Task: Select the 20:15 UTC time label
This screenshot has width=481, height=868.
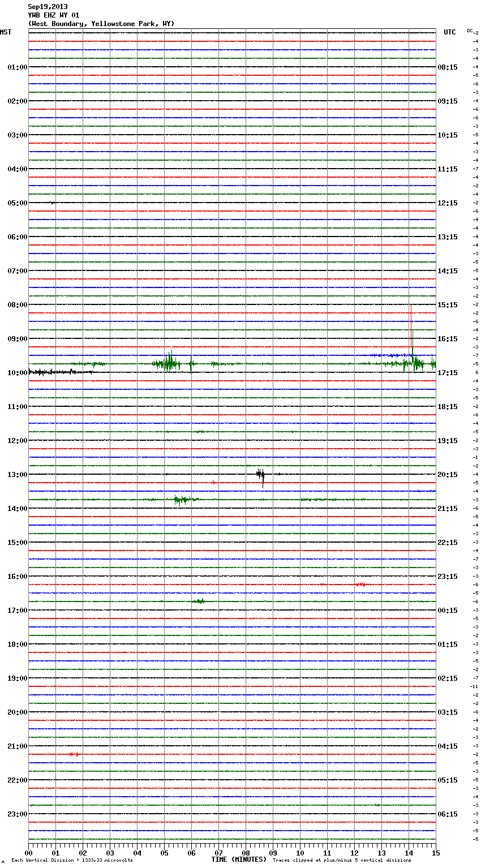Action: click(x=448, y=475)
